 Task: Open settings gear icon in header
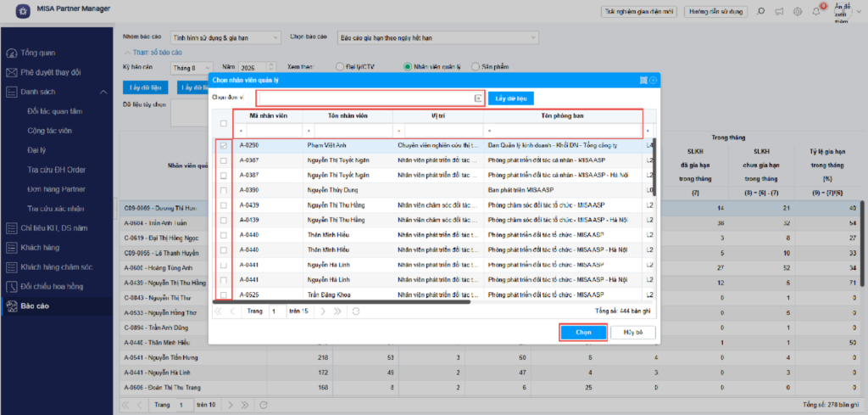click(x=797, y=12)
